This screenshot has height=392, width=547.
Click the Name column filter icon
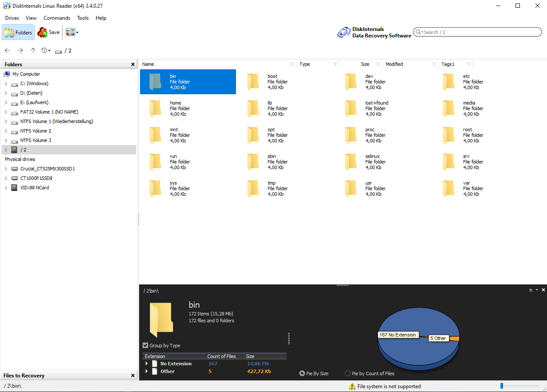click(x=292, y=64)
